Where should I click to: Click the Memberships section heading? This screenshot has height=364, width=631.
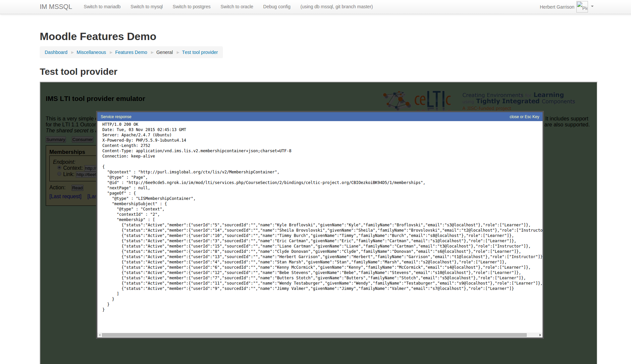[67, 152]
